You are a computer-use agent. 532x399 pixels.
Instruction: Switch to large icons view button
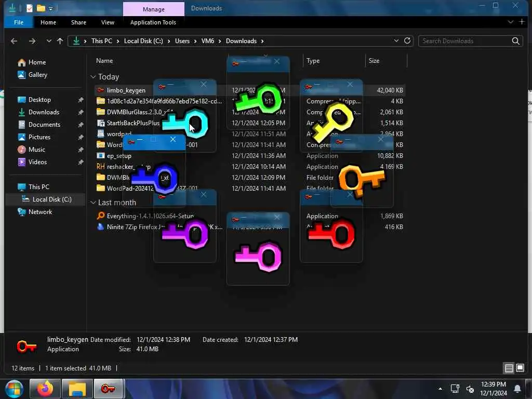pyautogui.click(x=520, y=368)
